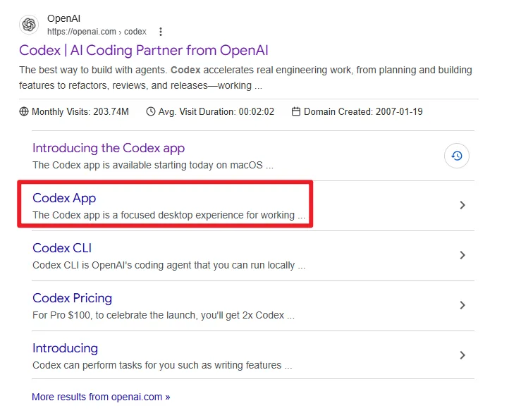The width and height of the screenshot is (509, 420).
Task: Click the clock icon next to Avg. Visit Duration
Action: tap(151, 111)
